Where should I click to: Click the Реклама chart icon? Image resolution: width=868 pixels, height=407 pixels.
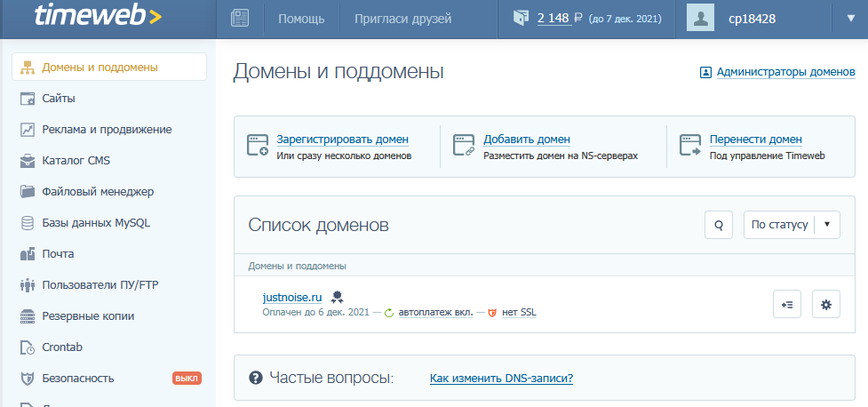(28, 130)
